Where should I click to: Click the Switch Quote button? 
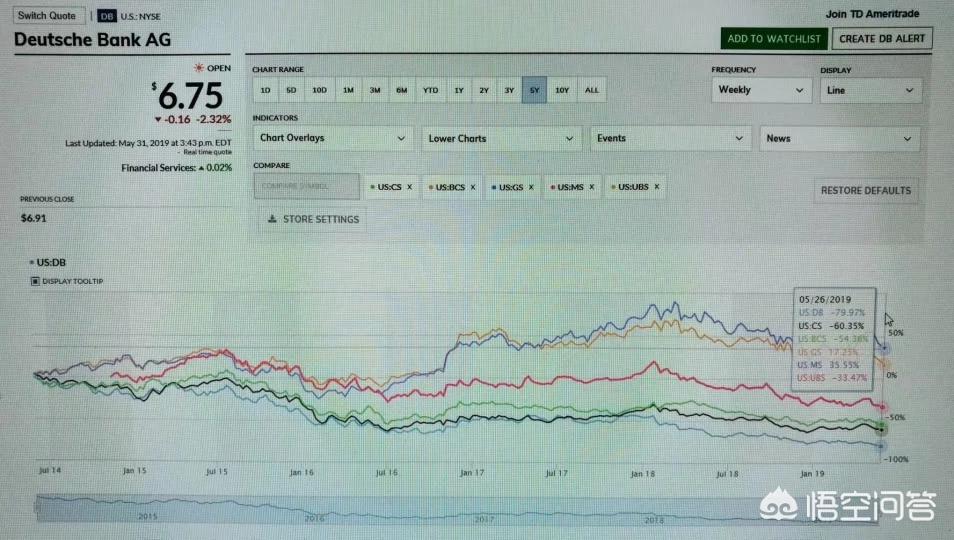click(x=48, y=16)
